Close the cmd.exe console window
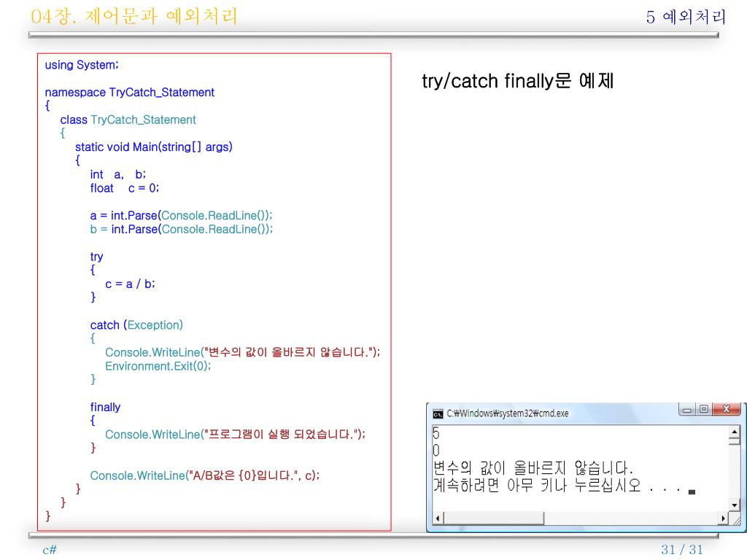 [726, 409]
